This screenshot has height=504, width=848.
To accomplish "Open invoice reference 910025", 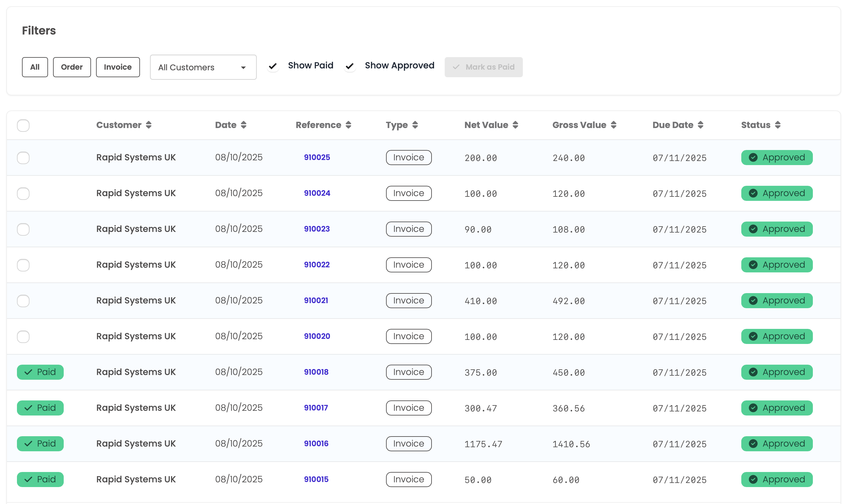I will (x=317, y=157).
